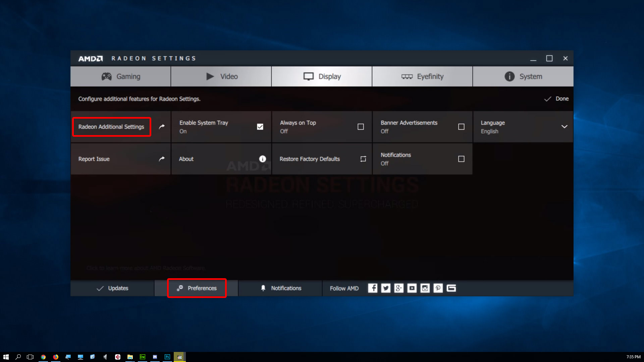Open the About tile

pos(221,159)
